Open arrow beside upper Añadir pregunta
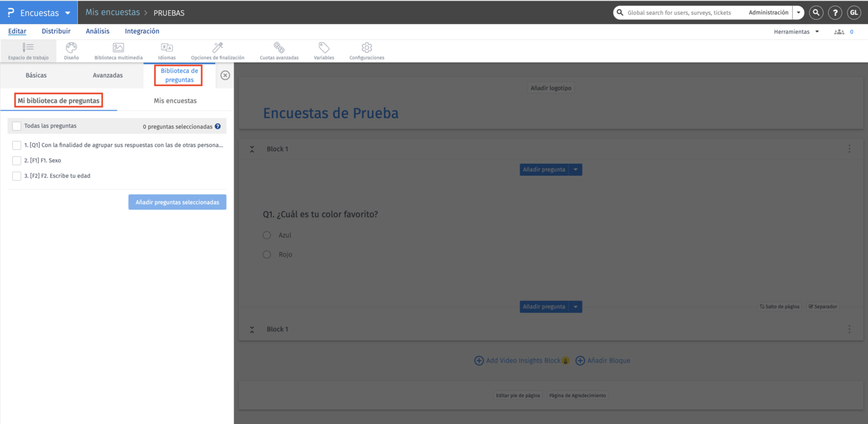 coord(576,170)
